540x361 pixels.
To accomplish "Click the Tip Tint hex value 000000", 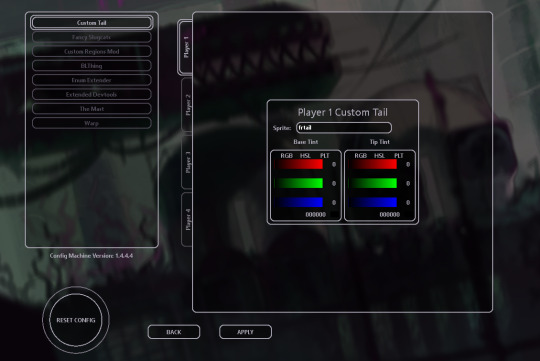I will coord(390,215).
